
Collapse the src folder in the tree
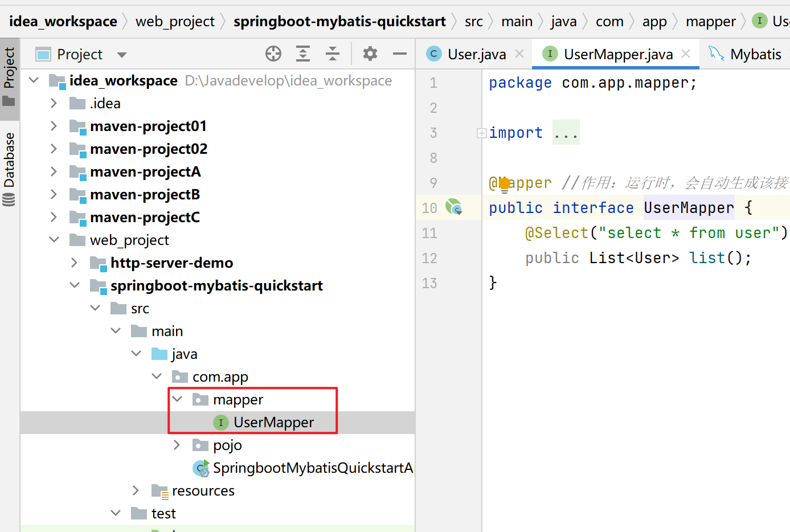point(95,308)
